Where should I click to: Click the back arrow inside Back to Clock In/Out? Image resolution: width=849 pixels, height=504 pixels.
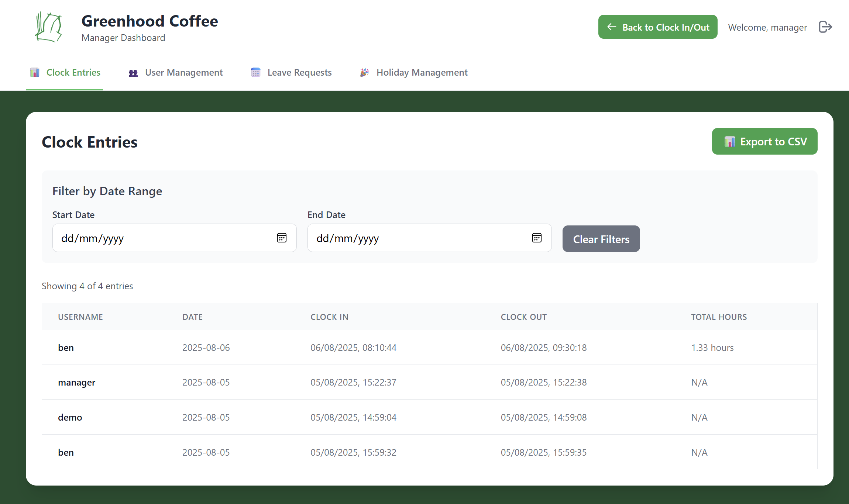point(612,27)
